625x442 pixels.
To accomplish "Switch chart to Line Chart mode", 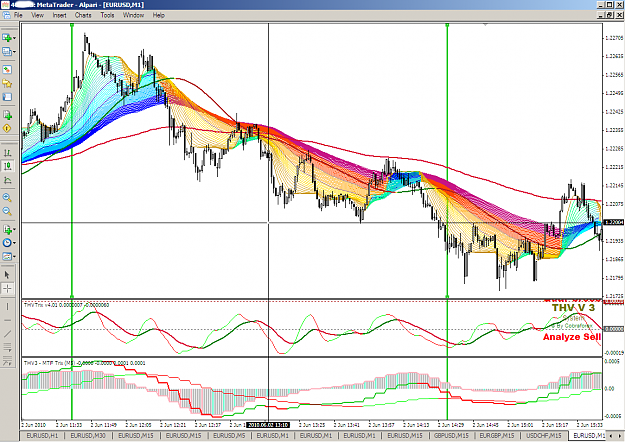I will pyautogui.click(x=7, y=180).
